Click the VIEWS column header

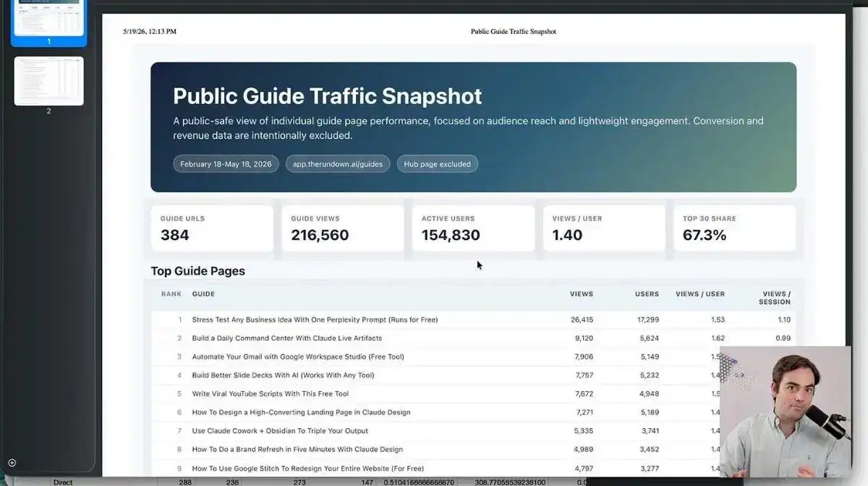pyautogui.click(x=582, y=294)
